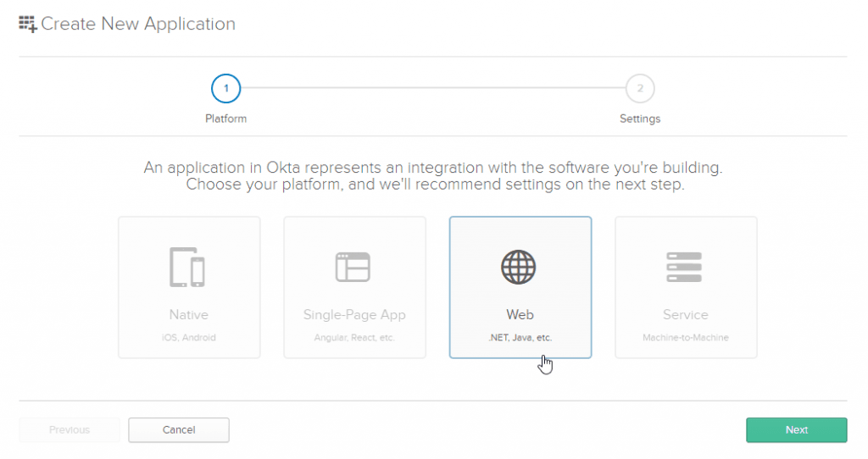
Task: Click the 'Create New Application' heading
Action: click(138, 24)
